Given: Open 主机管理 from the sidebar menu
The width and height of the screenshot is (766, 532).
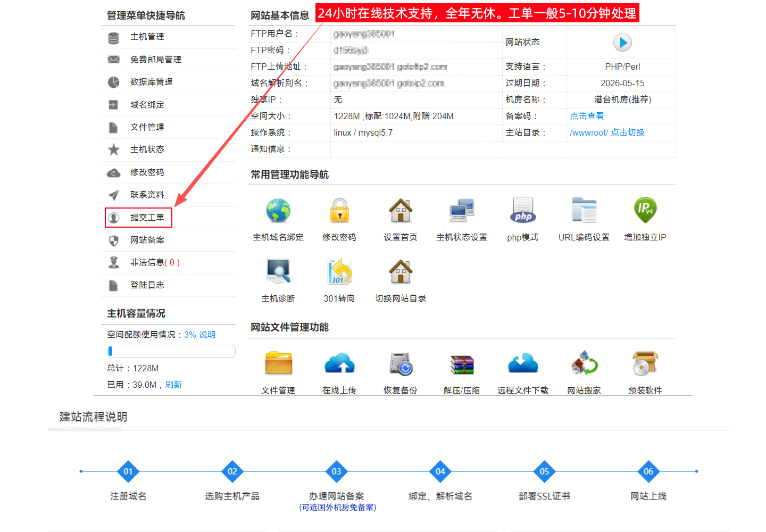Looking at the screenshot, I should tap(147, 37).
